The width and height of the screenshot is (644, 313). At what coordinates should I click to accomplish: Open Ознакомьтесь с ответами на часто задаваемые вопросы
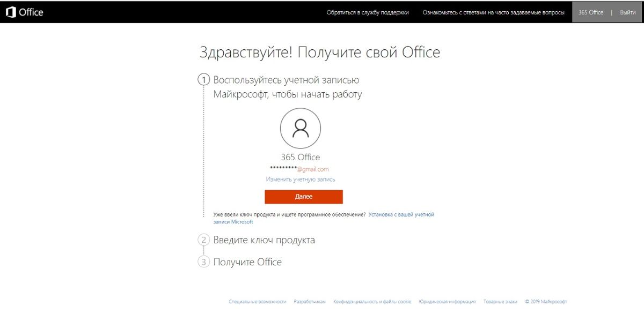493,12
